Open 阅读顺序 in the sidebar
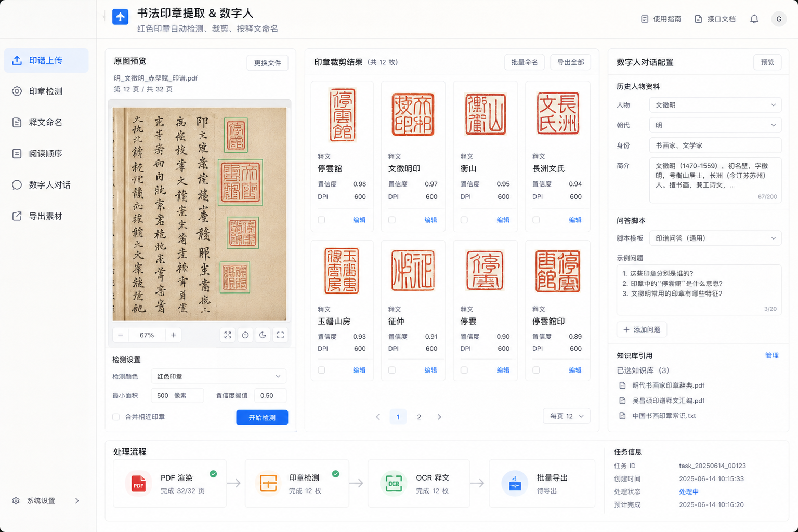The image size is (798, 532). pos(46,154)
